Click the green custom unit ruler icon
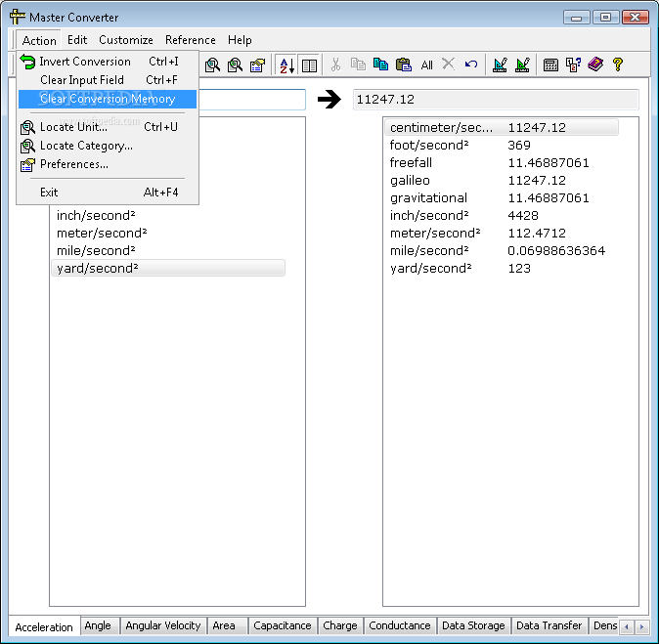This screenshot has height=644, width=659. (522, 64)
